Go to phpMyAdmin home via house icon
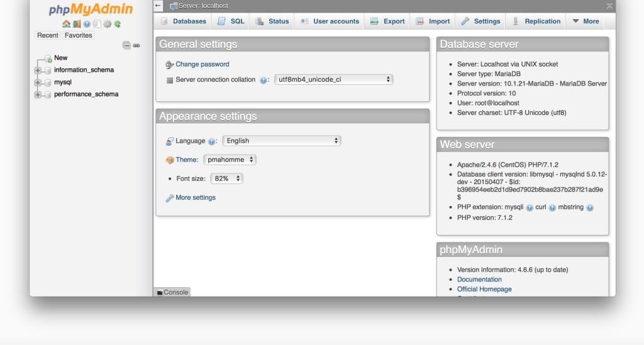644x345 pixels. pyautogui.click(x=66, y=24)
